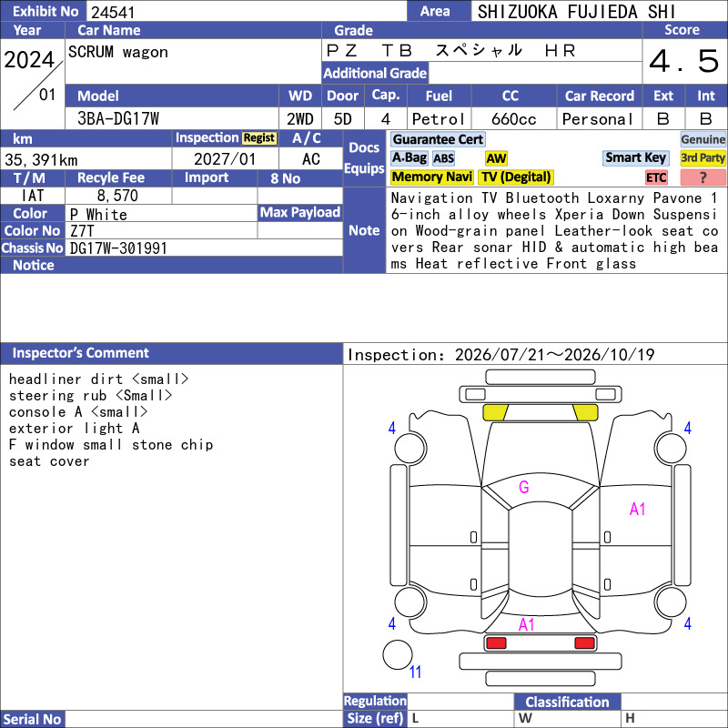Select the A1 mark on right door
The width and height of the screenshot is (728, 728).
637,510
